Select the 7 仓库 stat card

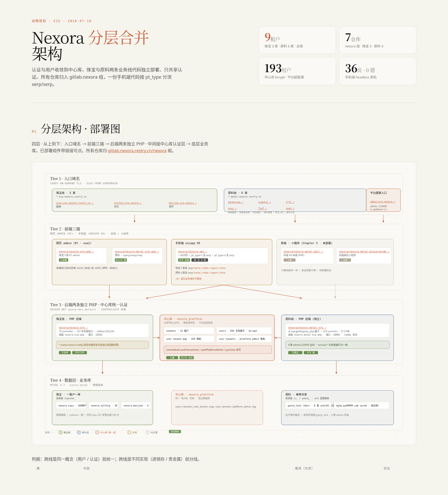pos(378,40)
